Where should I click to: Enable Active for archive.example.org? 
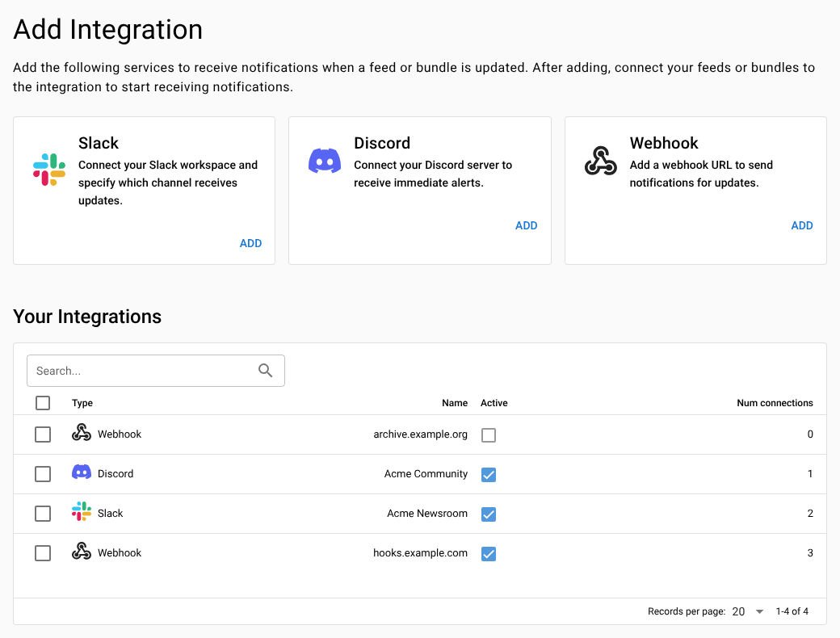point(489,435)
